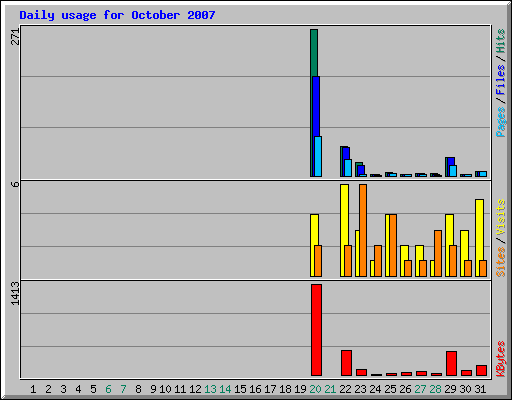Screen dimensions: 512x400
Task: Click day label 29 on the x-axis
Action: (450, 389)
